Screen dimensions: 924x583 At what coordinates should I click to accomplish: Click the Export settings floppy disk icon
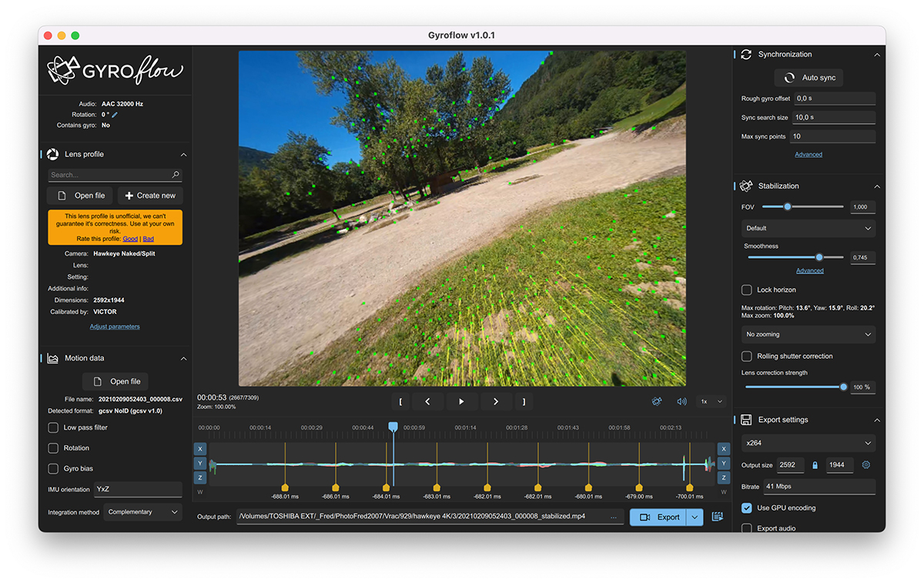746,420
